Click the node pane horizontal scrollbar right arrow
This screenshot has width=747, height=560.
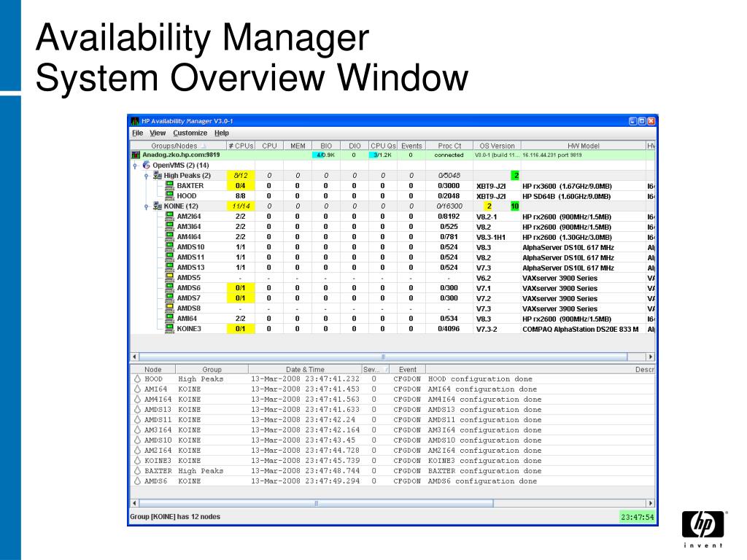pyautogui.click(x=651, y=357)
